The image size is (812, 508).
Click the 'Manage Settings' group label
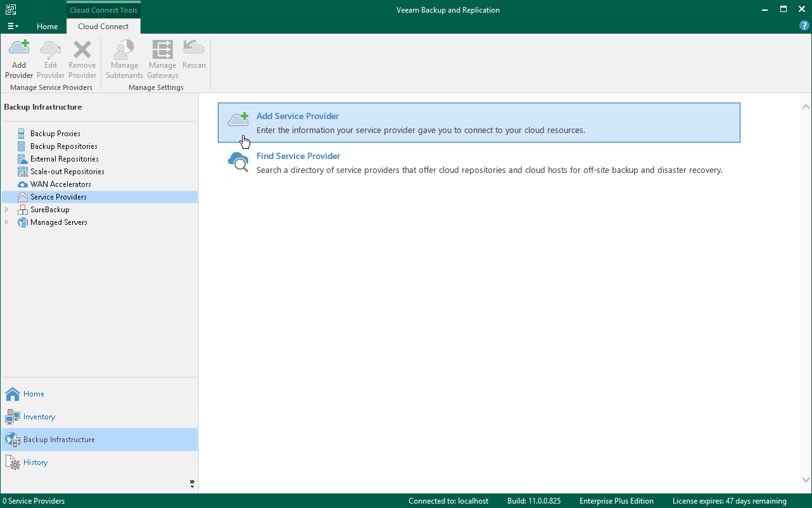click(156, 87)
